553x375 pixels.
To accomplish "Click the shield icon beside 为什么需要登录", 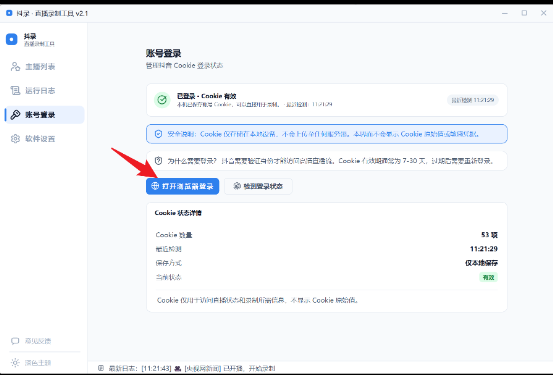I will coord(158,161).
